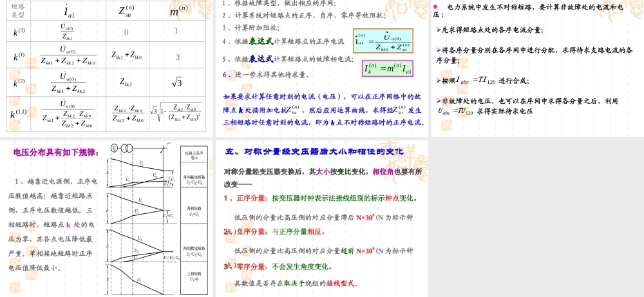Click the 0 cell in the k(3) row
The width and height of the screenshot is (644, 297).
[x=126, y=32]
